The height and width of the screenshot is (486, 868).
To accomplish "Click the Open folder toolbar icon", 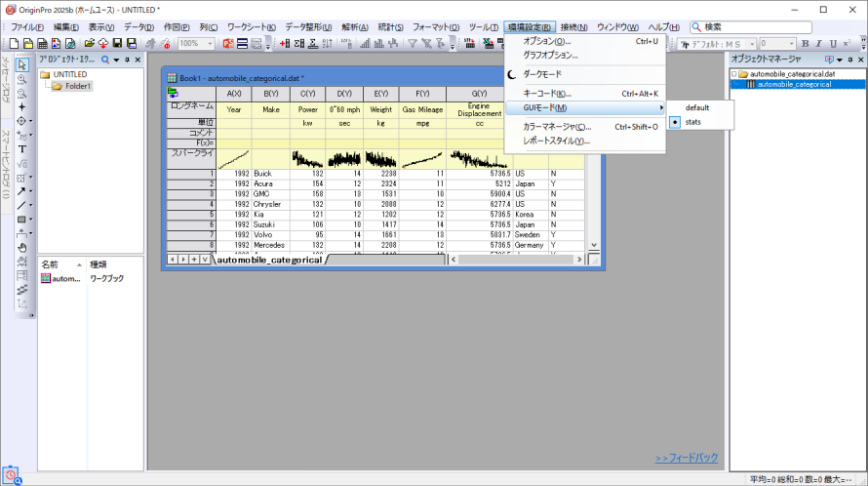I will pos(89,43).
